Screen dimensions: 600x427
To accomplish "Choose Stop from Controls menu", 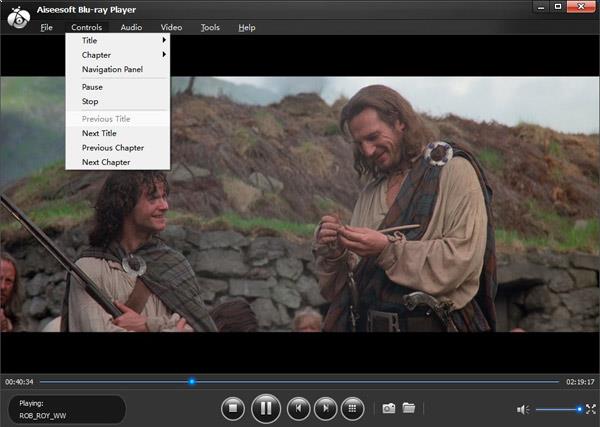I will coord(118,101).
